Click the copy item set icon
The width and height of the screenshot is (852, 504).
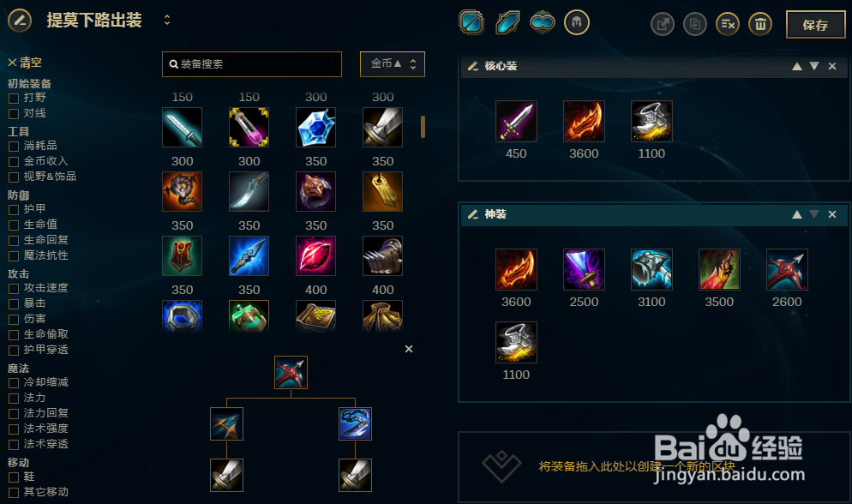pos(695,24)
